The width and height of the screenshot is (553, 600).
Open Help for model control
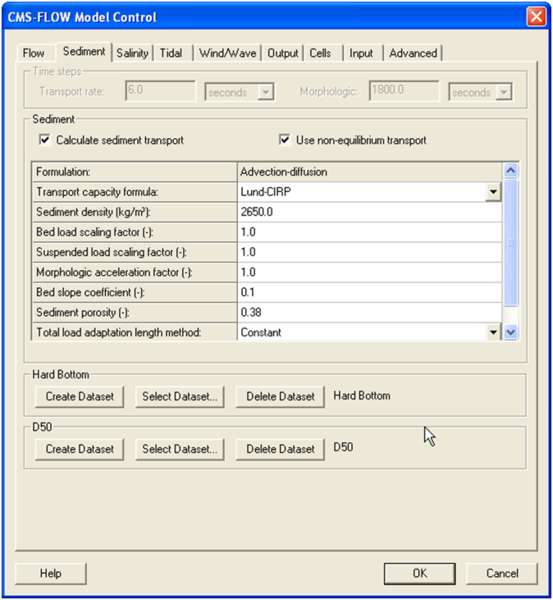tap(51, 573)
